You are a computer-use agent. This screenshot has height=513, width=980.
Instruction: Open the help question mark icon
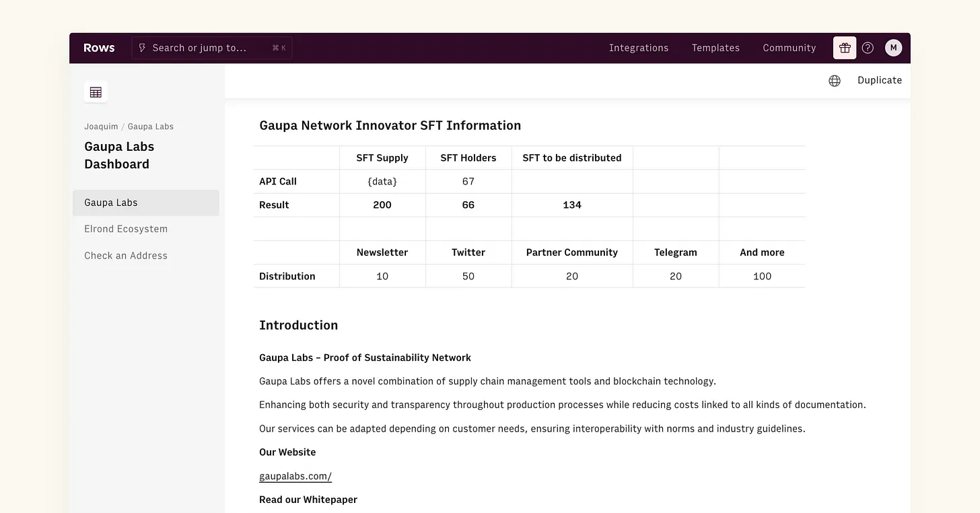click(868, 48)
